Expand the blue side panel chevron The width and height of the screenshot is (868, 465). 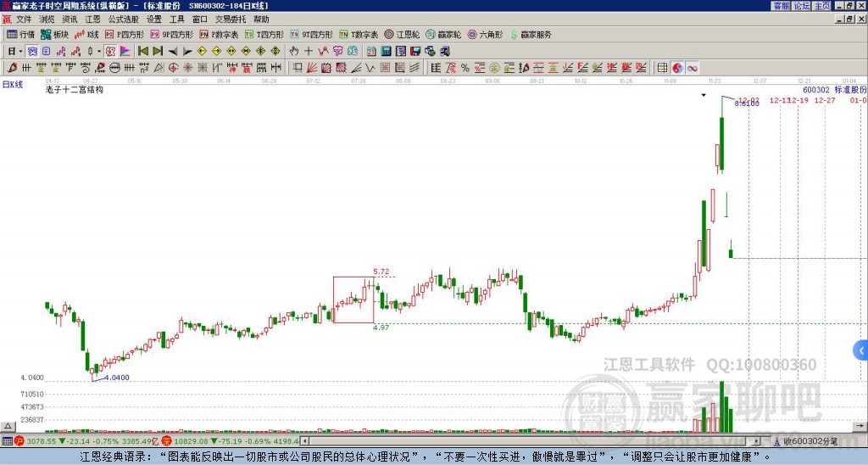tap(861, 350)
